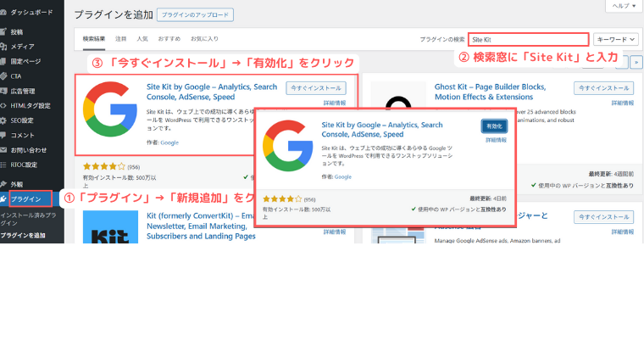Open the Kit (formerly ConvertKit) title link

pos(202,226)
